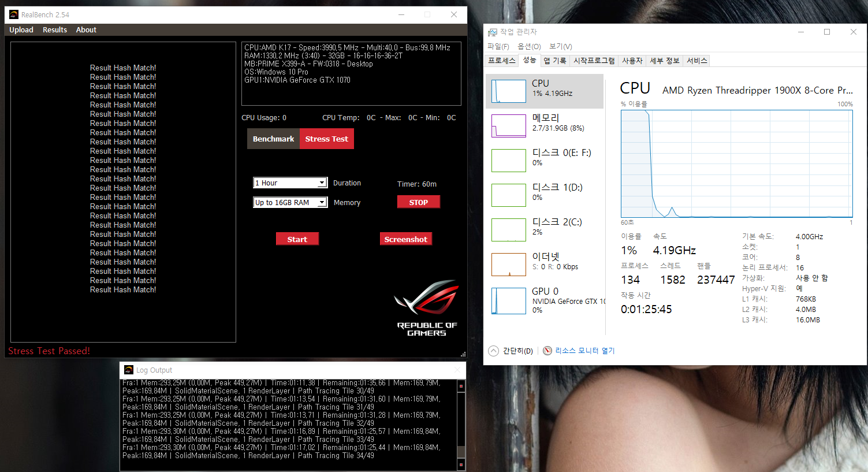Stop the stress test with the STOP button

[x=419, y=202]
